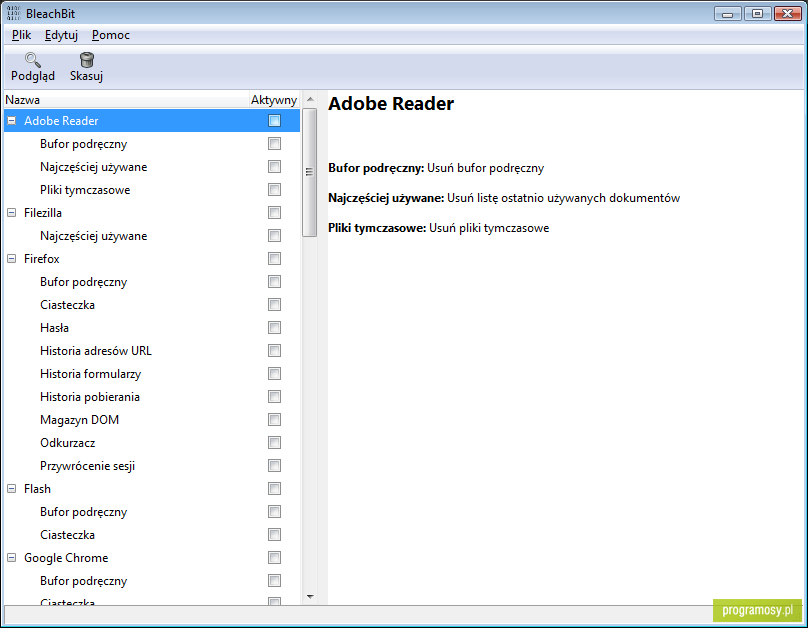808x628 pixels.
Task: Select the Historia adresów URL row
Action: 152,351
